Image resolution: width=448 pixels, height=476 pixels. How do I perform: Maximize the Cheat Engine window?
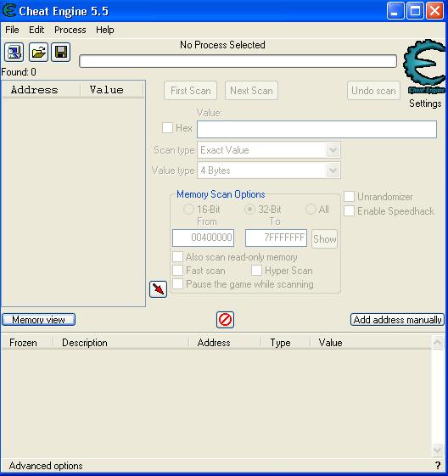(415, 11)
